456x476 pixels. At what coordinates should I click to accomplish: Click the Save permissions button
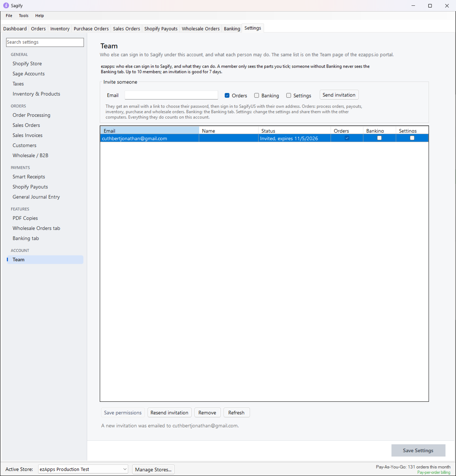pyautogui.click(x=123, y=413)
